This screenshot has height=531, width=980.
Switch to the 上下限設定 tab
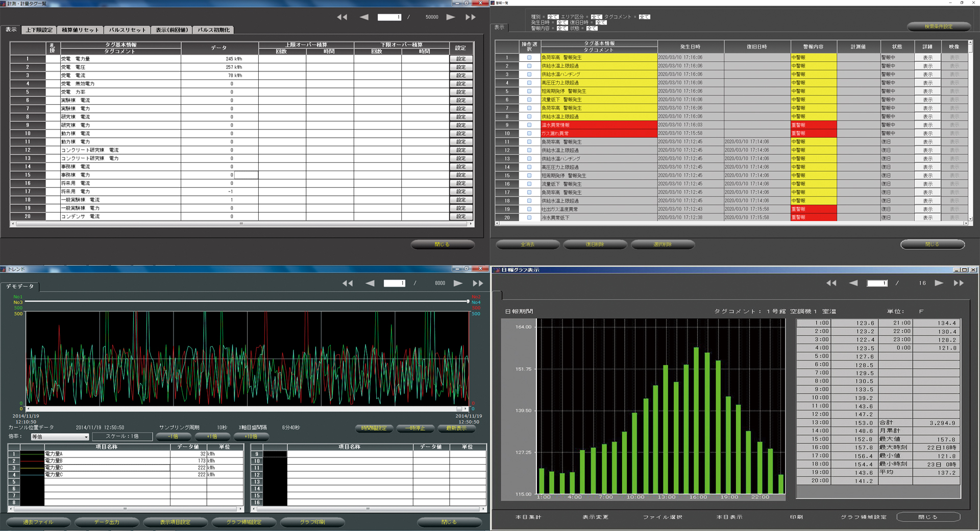pos(39,30)
